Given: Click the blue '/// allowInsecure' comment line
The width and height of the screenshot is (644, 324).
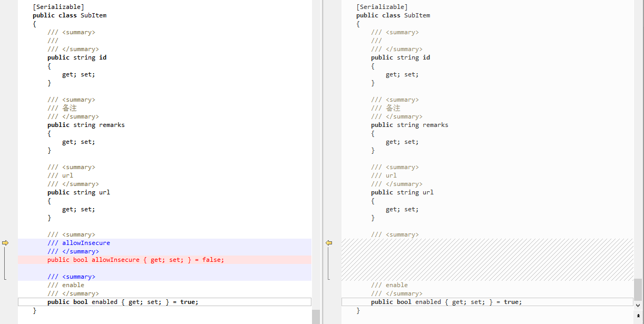Looking at the screenshot, I should (x=79, y=243).
